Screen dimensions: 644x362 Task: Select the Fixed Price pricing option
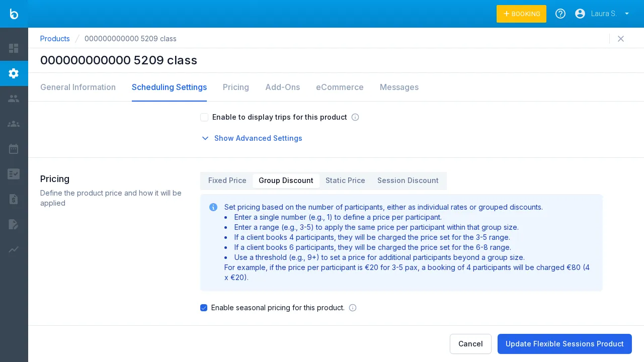click(227, 180)
